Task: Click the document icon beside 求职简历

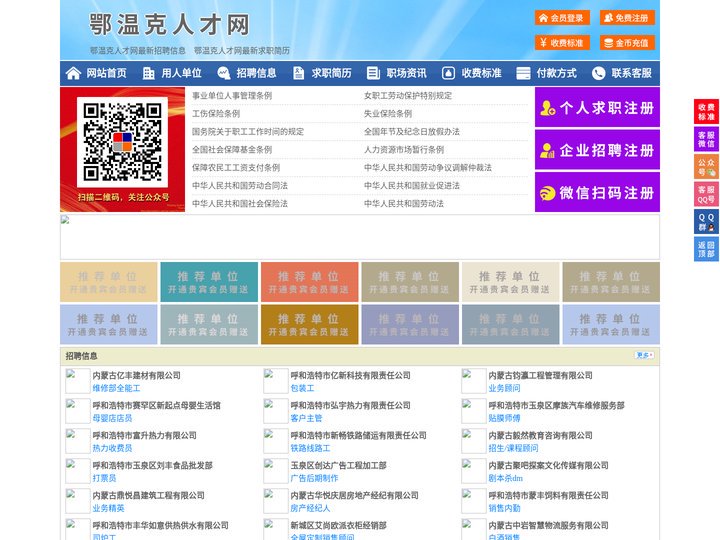Action: click(x=298, y=73)
